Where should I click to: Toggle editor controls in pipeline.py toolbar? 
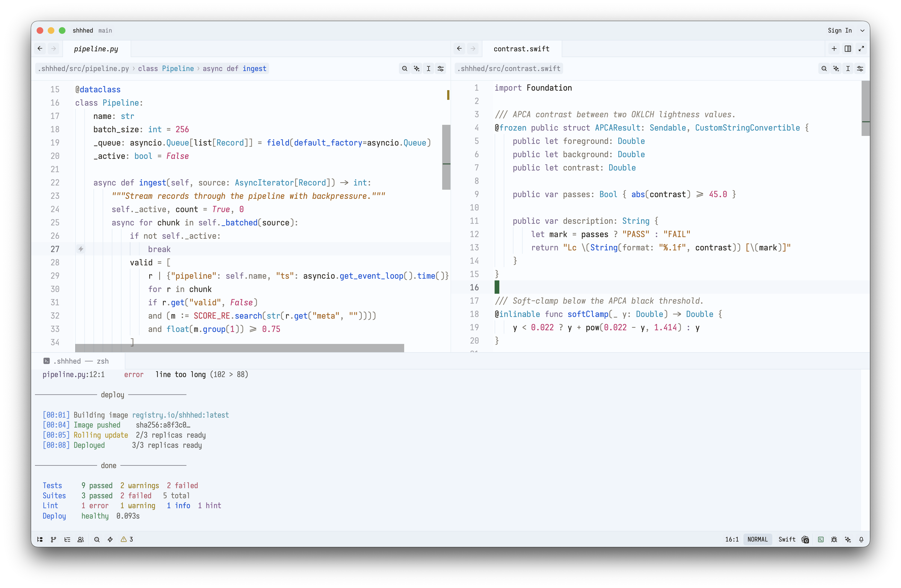tap(441, 69)
